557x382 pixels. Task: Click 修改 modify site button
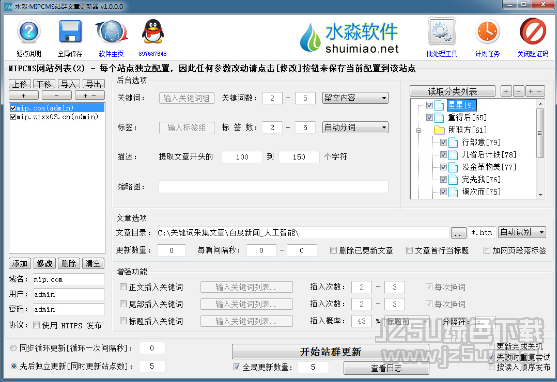(x=44, y=264)
